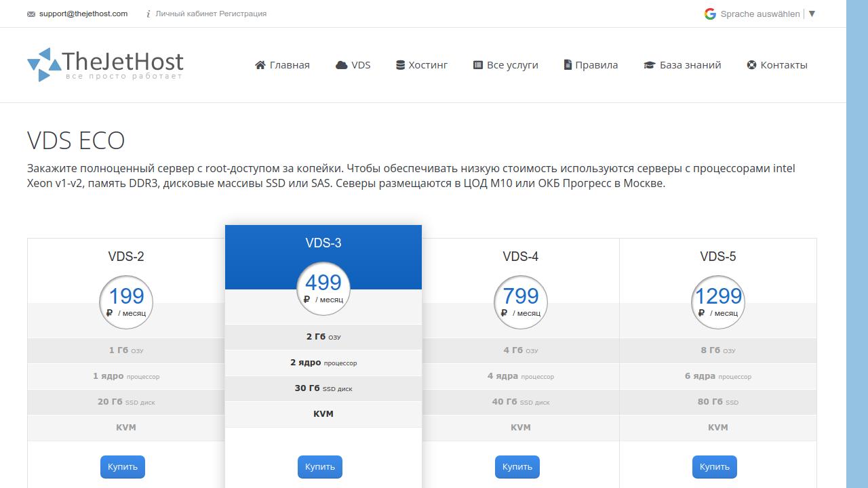This screenshot has height=488, width=868.
Task: Click the '8 Гб ОЗУ' row in VDS-5
Action: 718,350
